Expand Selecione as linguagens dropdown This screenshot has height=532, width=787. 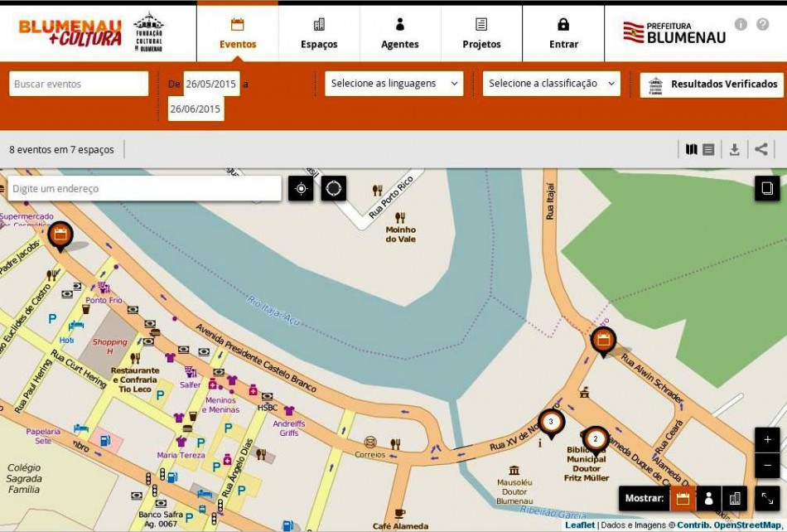(394, 84)
